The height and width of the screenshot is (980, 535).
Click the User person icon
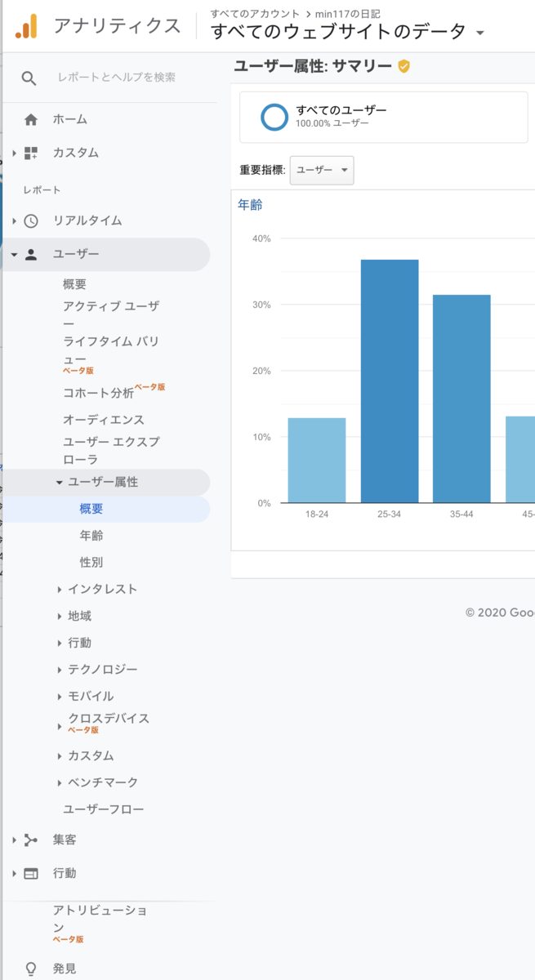pos(31,254)
